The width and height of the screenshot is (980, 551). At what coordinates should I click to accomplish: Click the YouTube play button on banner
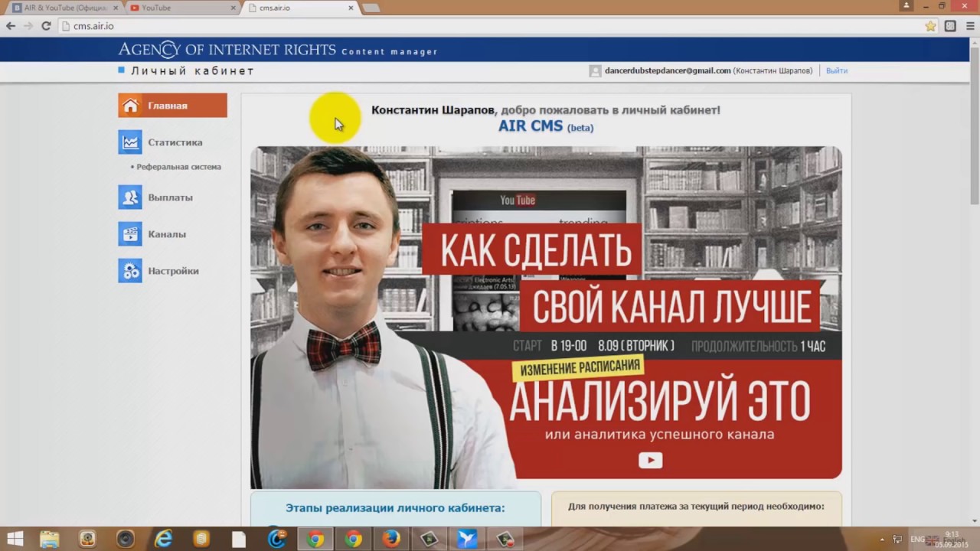point(651,460)
